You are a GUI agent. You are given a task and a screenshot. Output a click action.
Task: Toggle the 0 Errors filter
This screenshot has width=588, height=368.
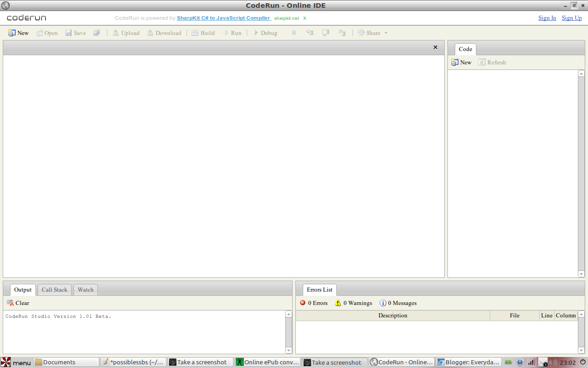(x=314, y=303)
